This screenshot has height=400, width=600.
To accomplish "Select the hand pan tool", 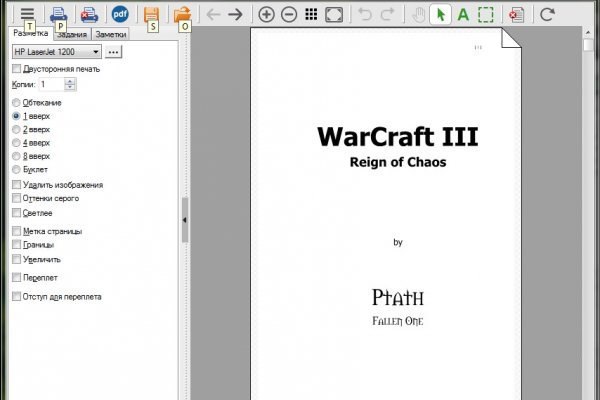I will click(419, 15).
